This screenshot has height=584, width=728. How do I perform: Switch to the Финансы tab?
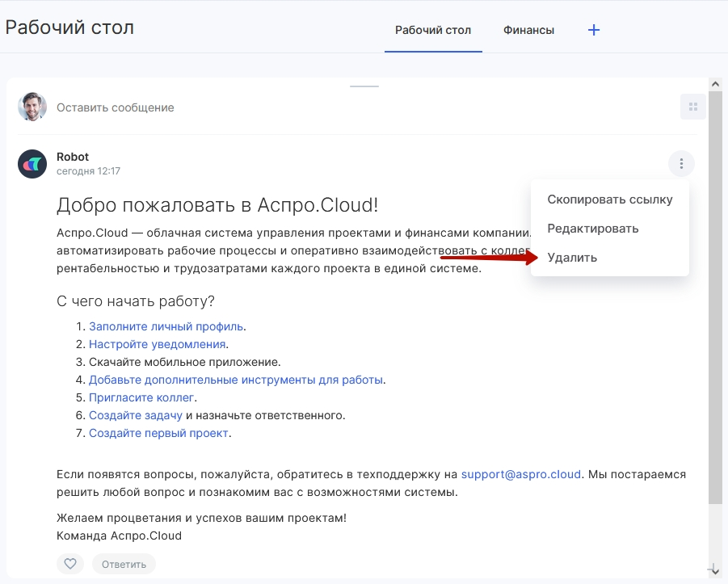coord(528,30)
